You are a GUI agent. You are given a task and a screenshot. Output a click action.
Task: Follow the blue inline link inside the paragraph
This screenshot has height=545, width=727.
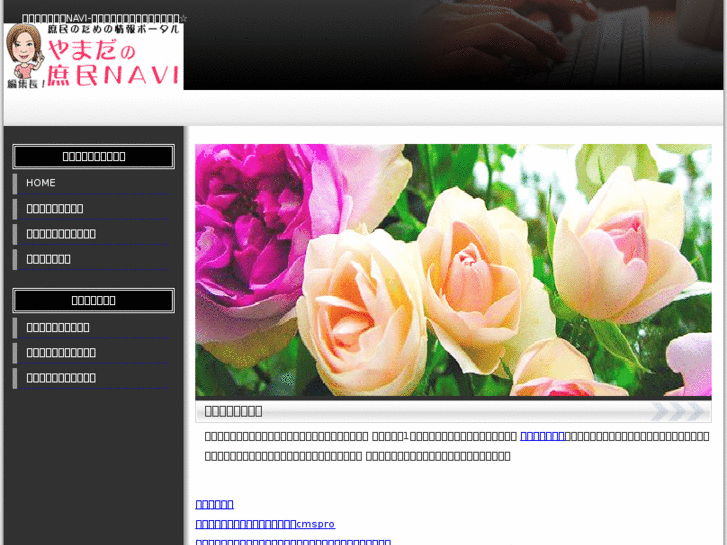(542, 436)
